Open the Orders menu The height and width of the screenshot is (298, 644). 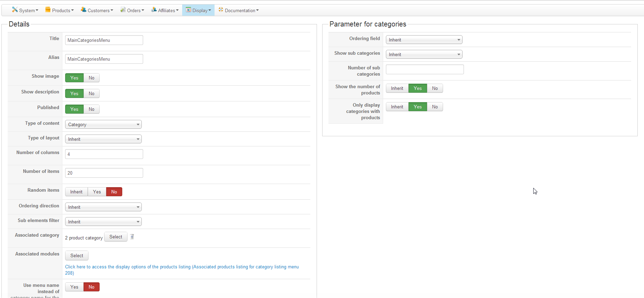132,10
